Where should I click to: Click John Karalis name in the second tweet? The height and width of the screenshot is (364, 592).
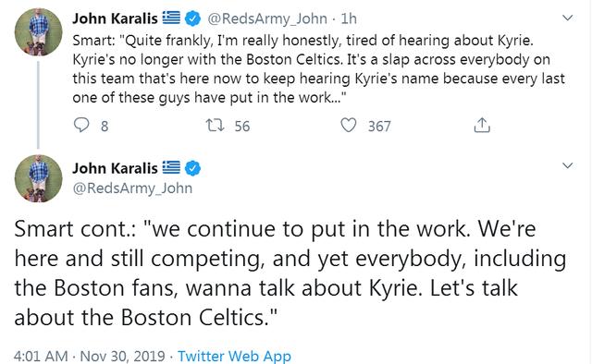pos(115,168)
